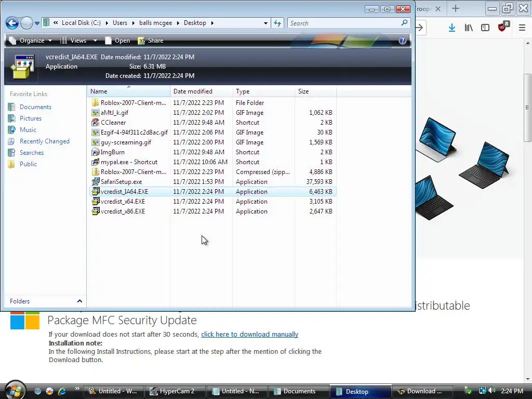
Task: Click the search magnifier icon
Action: tap(404, 23)
